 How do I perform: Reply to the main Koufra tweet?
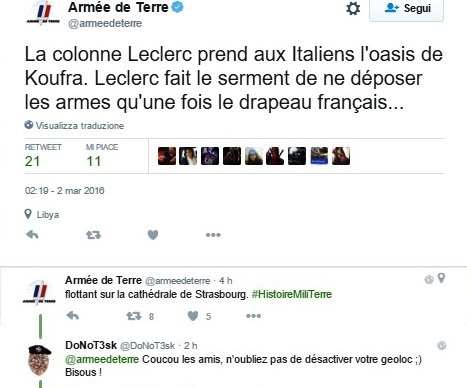click(x=32, y=235)
